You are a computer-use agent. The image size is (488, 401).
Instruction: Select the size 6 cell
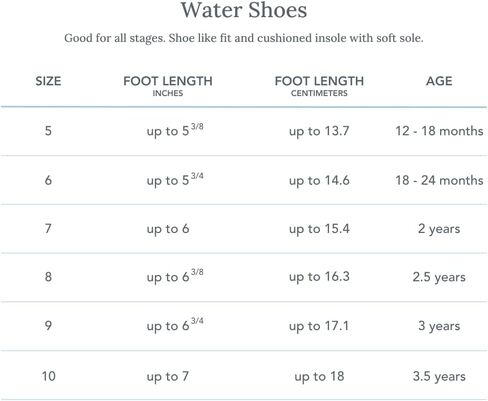[x=48, y=180]
